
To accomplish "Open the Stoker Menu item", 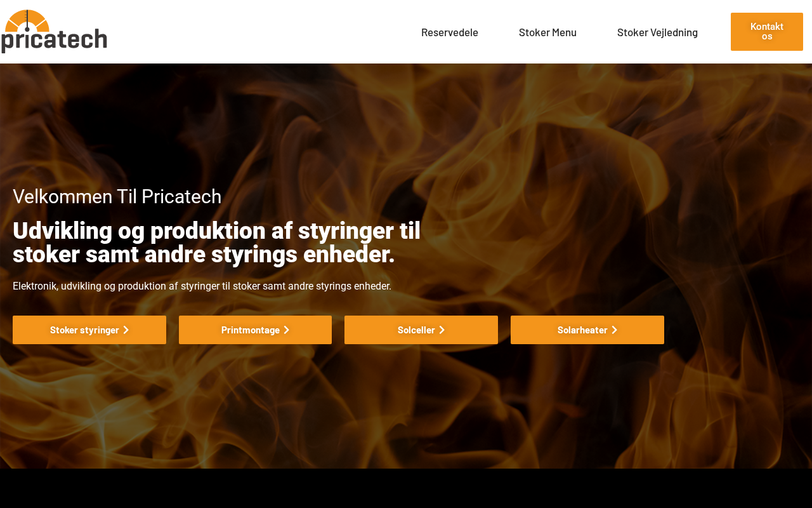I will 547,32.
